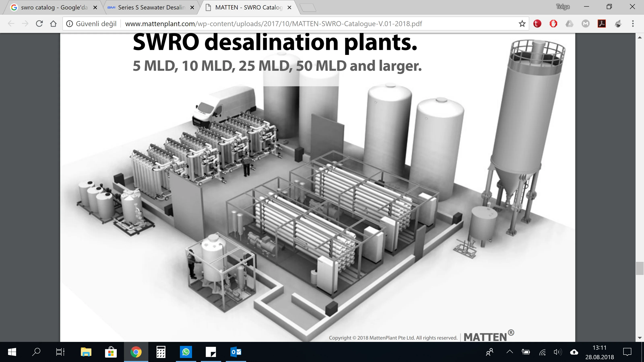The height and width of the screenshot is (362, 644).
Task: Open the Chrome menu with three dots
Action: pos(633,24)
